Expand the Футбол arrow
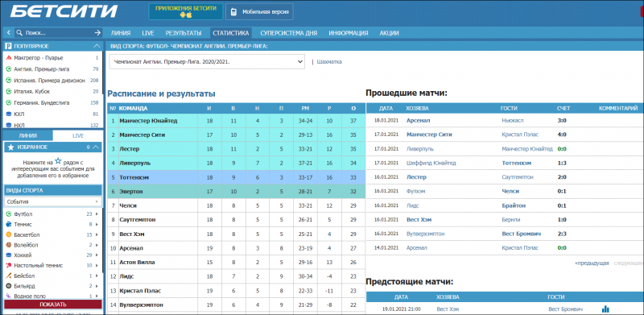 97,214
